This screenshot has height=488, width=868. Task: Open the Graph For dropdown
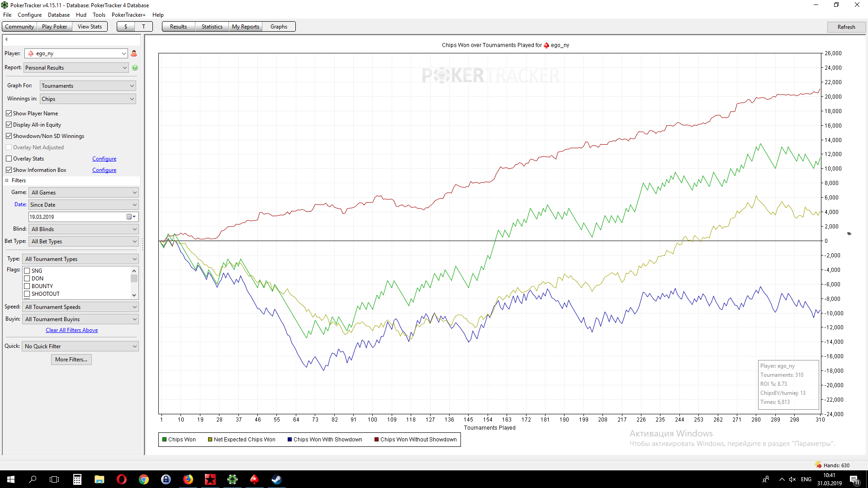88,86
